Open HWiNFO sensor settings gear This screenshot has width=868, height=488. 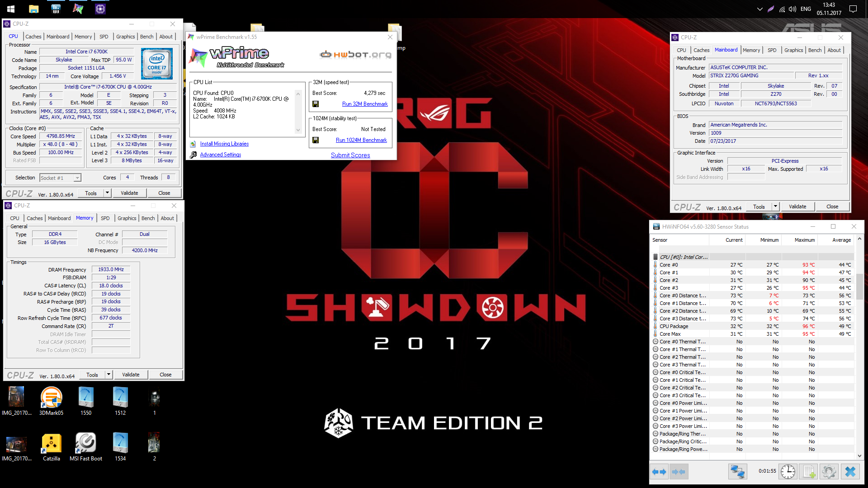[829, 472]
